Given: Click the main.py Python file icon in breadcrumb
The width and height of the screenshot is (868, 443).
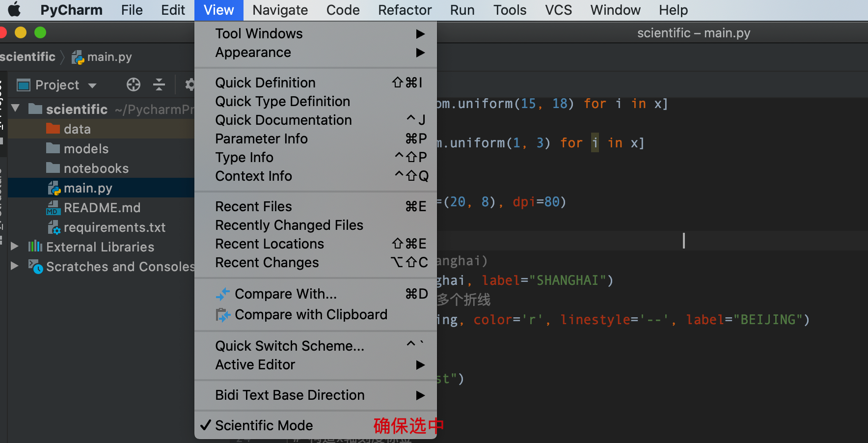Looking at the screenshot, I should pos(78,57).
